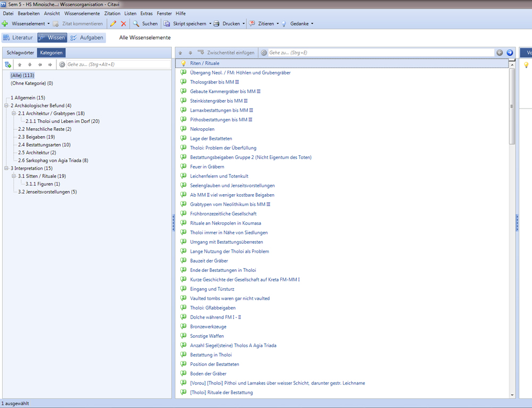
Task: Click the Zitieren toolbar button
Action: pos(262,24)
